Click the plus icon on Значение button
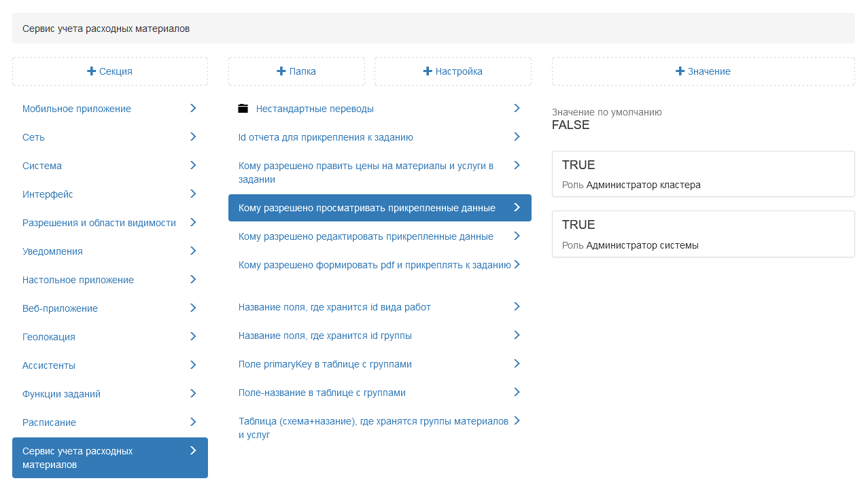Viewport: 868px width, 487px height. point(680,71)
